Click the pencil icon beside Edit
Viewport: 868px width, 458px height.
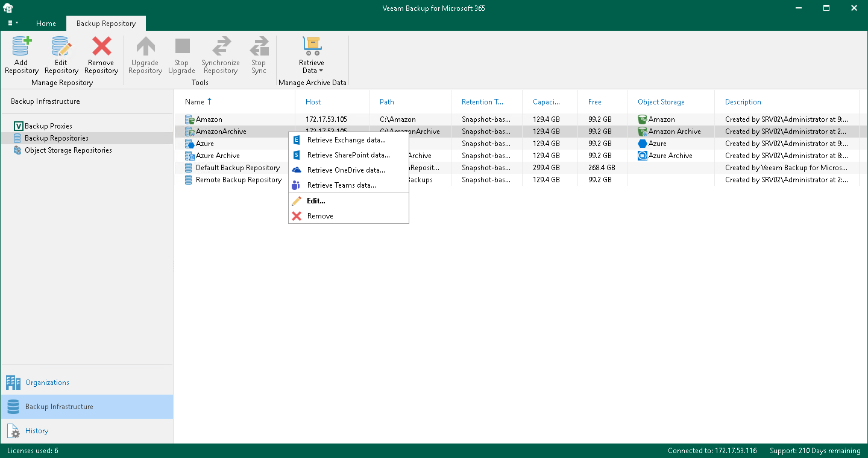click(297, 201)
